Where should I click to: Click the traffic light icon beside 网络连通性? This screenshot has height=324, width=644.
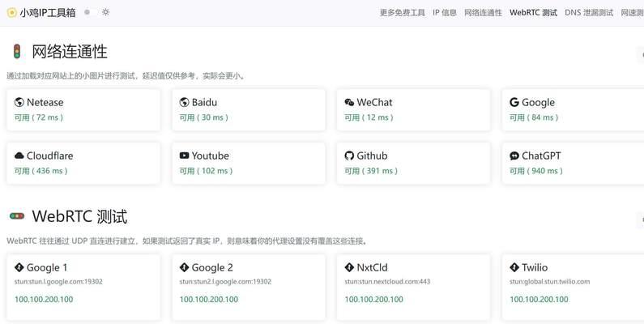click(17, 51)
